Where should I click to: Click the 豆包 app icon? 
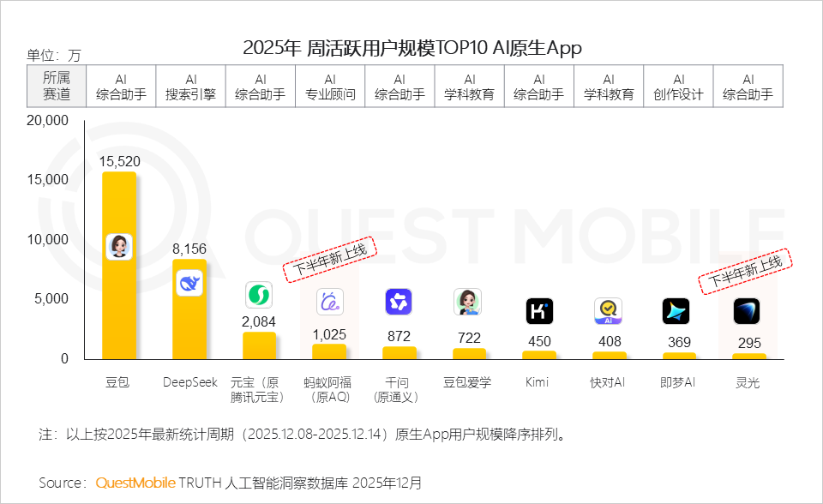pos(119,247)
